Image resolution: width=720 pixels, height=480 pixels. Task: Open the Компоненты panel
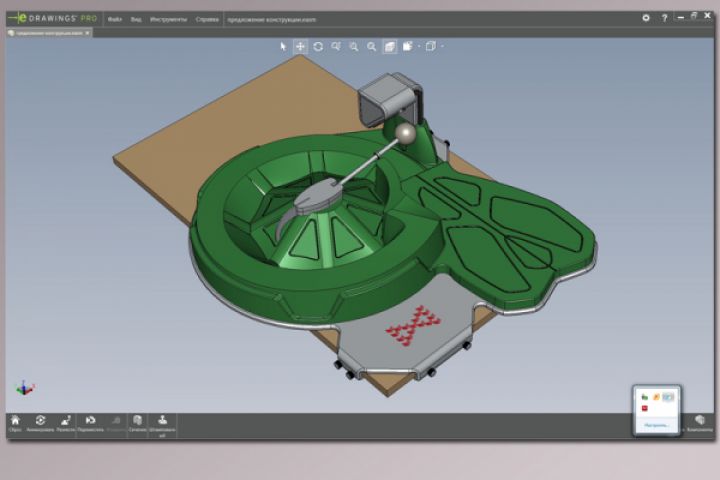[x=700, y=424]
